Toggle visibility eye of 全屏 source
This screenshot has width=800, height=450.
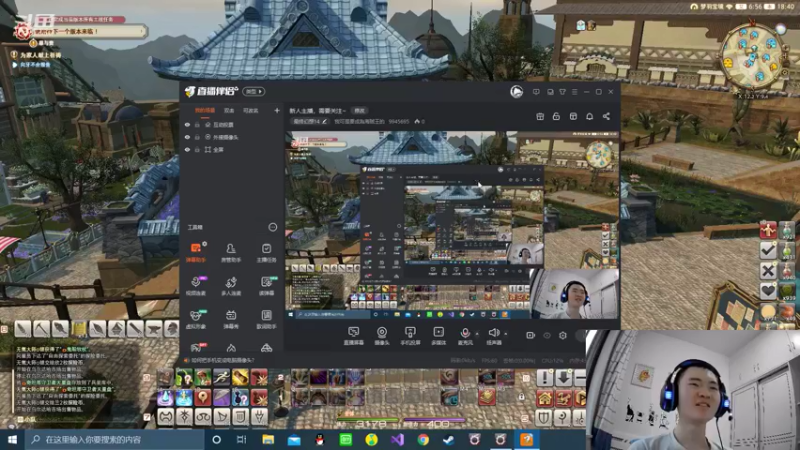click(187, 149)
